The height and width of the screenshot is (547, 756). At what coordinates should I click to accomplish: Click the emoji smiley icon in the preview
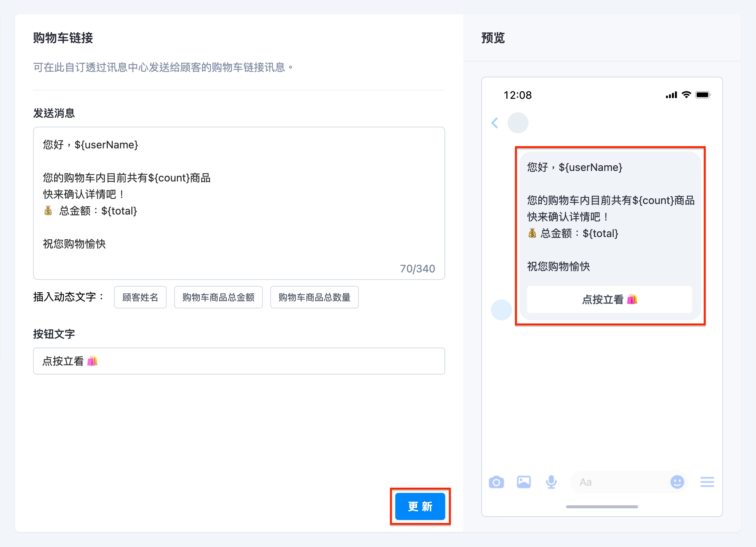[677, 482]
